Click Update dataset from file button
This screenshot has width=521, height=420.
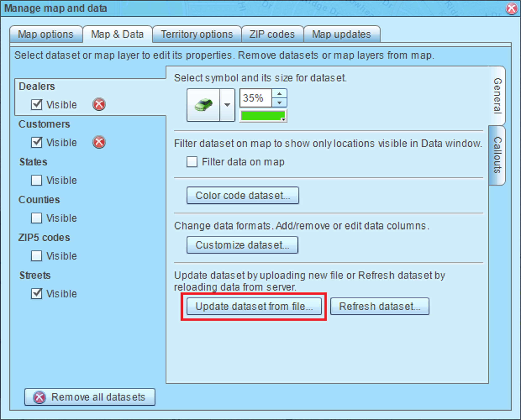[x=254, y=306]
